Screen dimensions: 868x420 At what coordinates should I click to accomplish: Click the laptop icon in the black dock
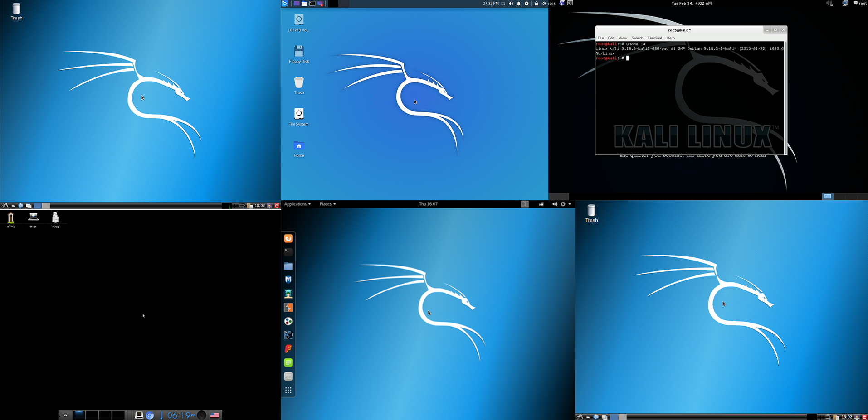[139, 415]
